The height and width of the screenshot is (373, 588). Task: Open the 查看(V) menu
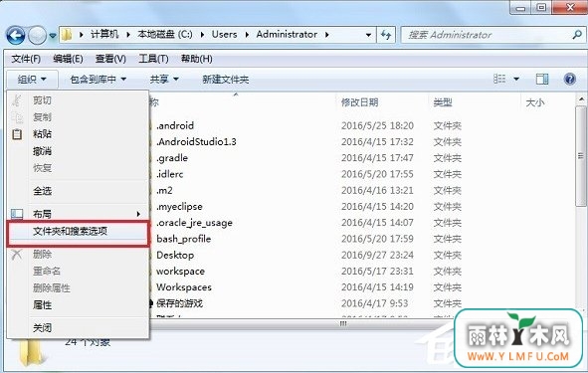(110, 59)
